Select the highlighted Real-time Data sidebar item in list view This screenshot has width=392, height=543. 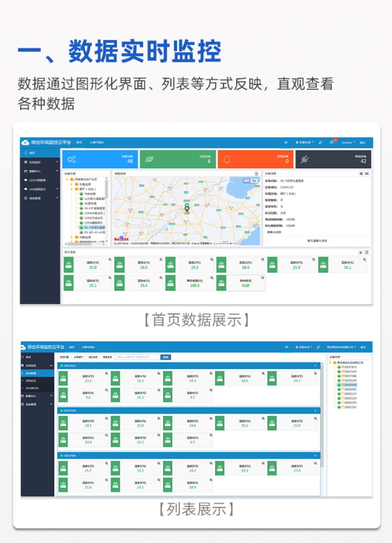(x=37, y=373)
